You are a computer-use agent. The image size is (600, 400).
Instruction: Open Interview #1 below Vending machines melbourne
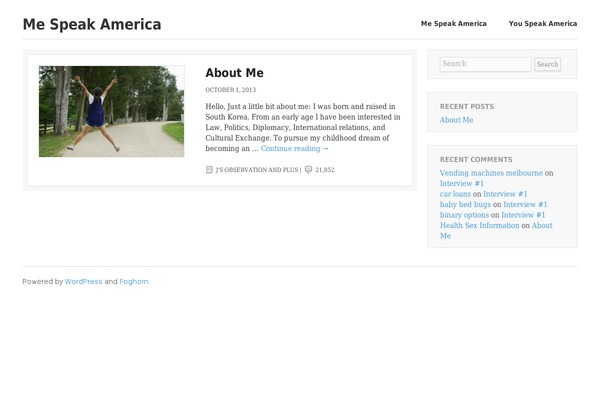click(461, 184)
